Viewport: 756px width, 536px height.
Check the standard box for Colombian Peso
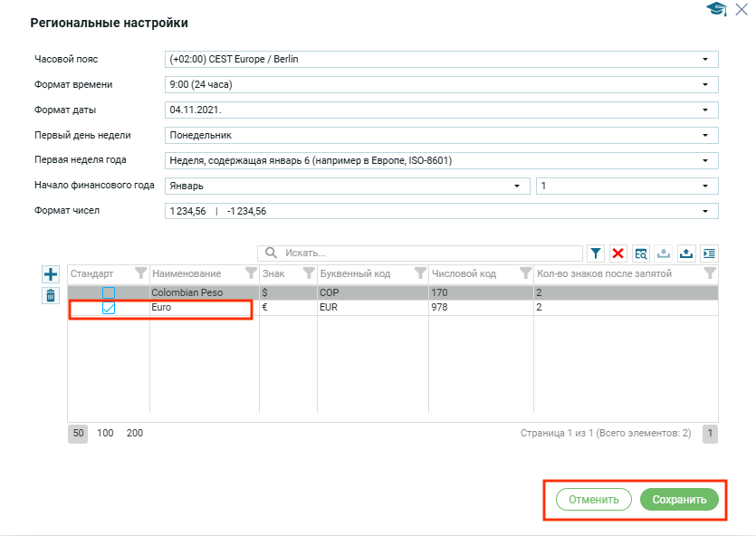109,293
